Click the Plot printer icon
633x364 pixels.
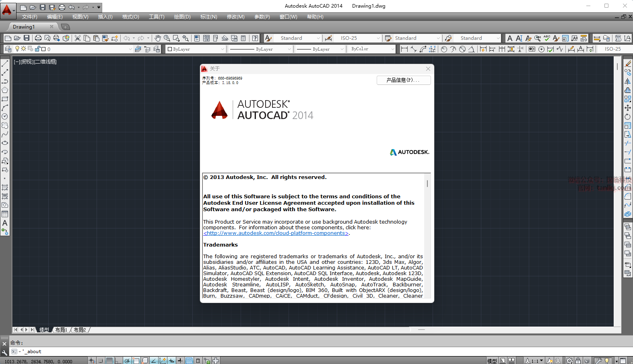[x=38, y=38]
